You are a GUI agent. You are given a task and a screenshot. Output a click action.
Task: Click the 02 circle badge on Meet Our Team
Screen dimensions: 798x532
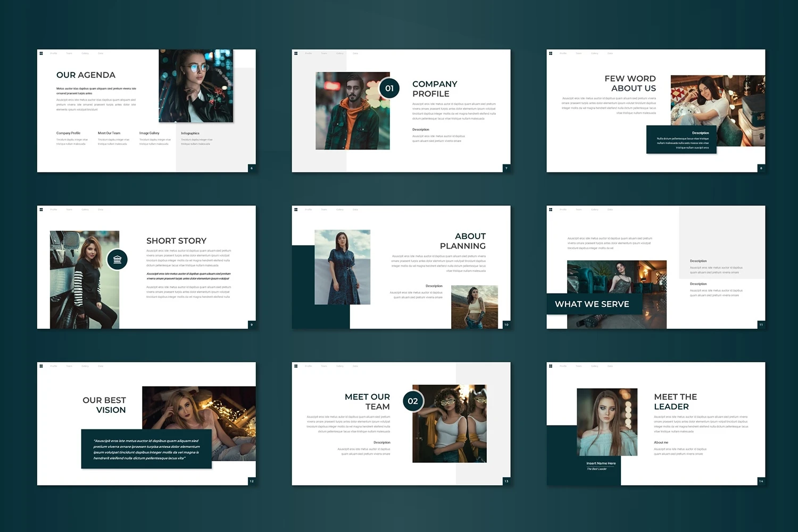(x=413, y=401)
